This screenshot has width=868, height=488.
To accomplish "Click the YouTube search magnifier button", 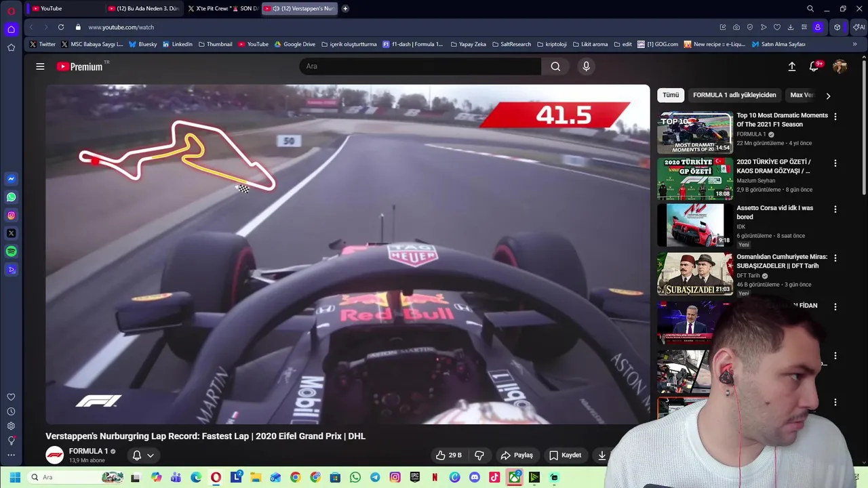I will [x=555, y=66].
